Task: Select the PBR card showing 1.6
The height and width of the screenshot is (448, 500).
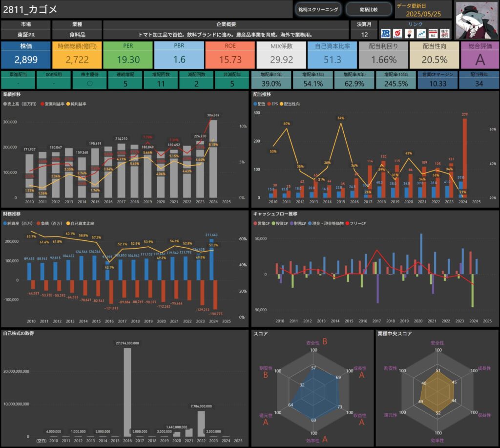Action: click(x=179, y=55)
